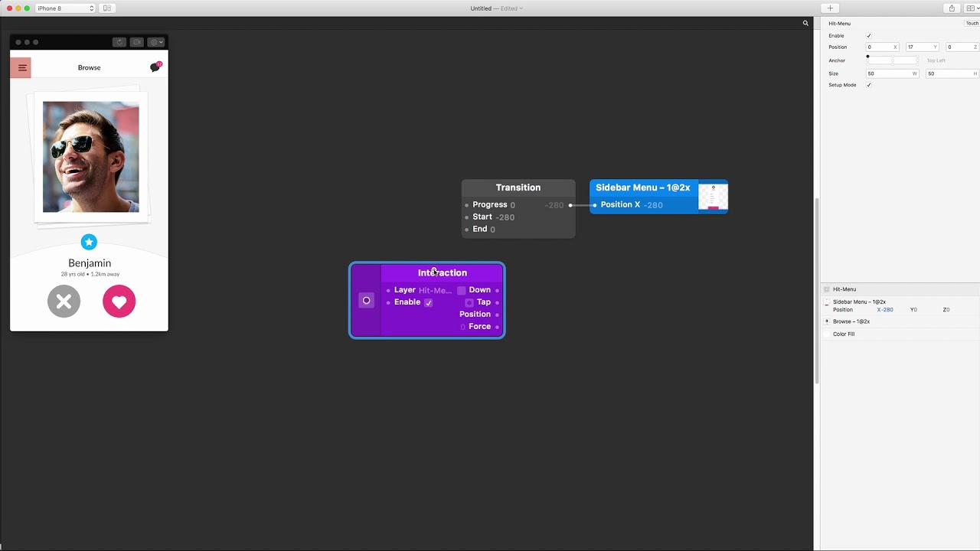Viewport: 980px width, 551px height.
Task: Open the iPhone 8 device dropdown
Action: point(65,8)
